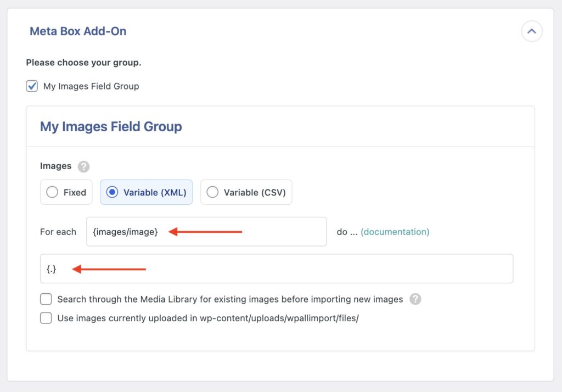Enable searching the Media Library for existing images

46,299
